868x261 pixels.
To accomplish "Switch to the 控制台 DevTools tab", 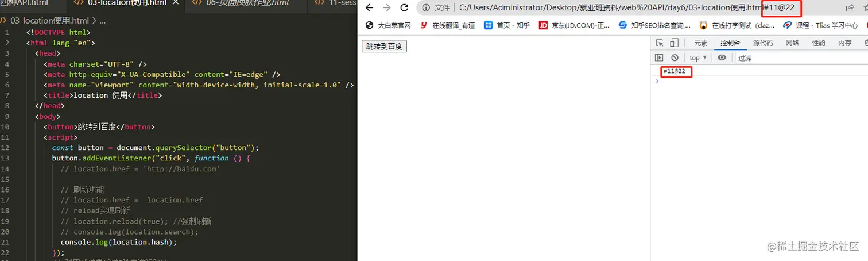I will point(730,43).
